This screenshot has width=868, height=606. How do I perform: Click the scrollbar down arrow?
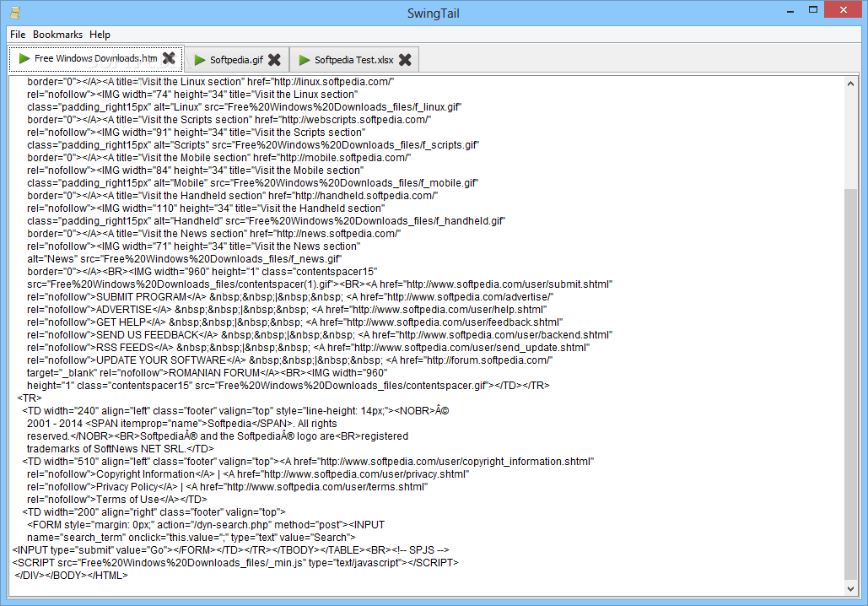tap(851, 589)
